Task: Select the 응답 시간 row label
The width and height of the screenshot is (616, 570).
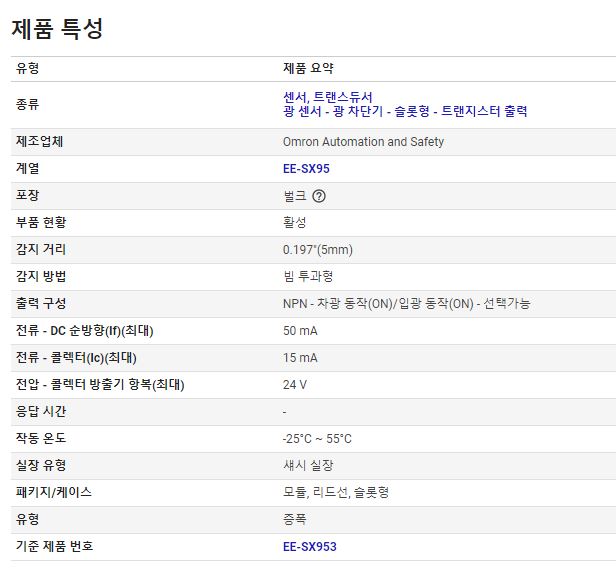Action: click(41, 412)
